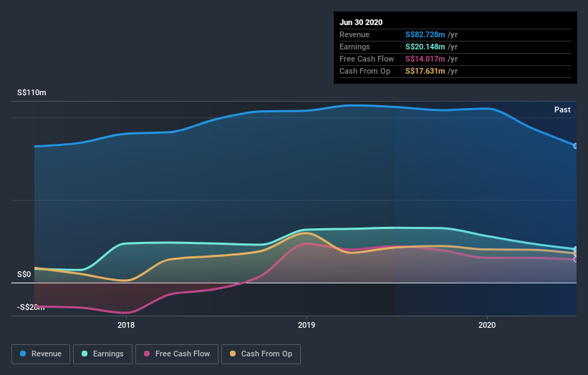Click the 2019 x-axis label
The width and height of the screenshot is (588, 375).
307,325
